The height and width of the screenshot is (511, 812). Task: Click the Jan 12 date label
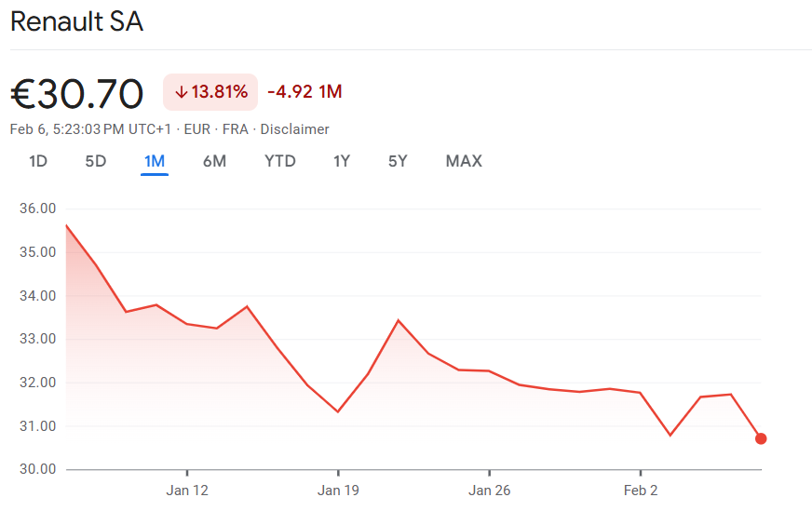click(187, 491)
